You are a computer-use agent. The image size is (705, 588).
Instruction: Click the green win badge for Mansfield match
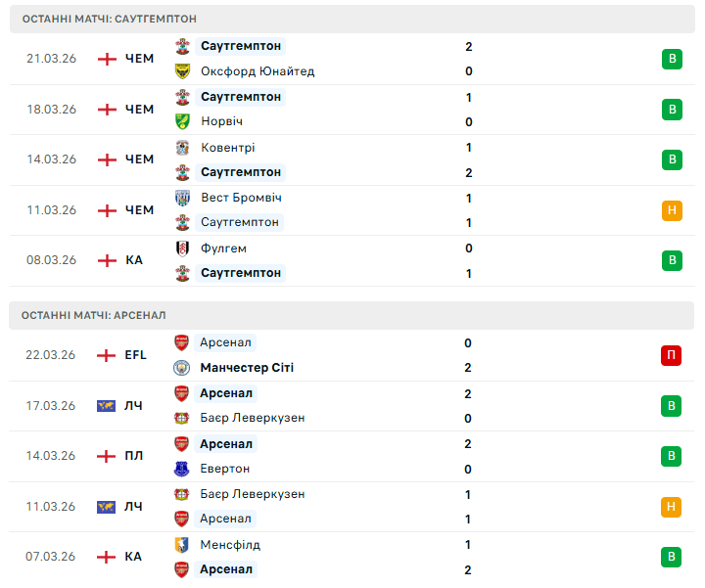tap(671, 557)
